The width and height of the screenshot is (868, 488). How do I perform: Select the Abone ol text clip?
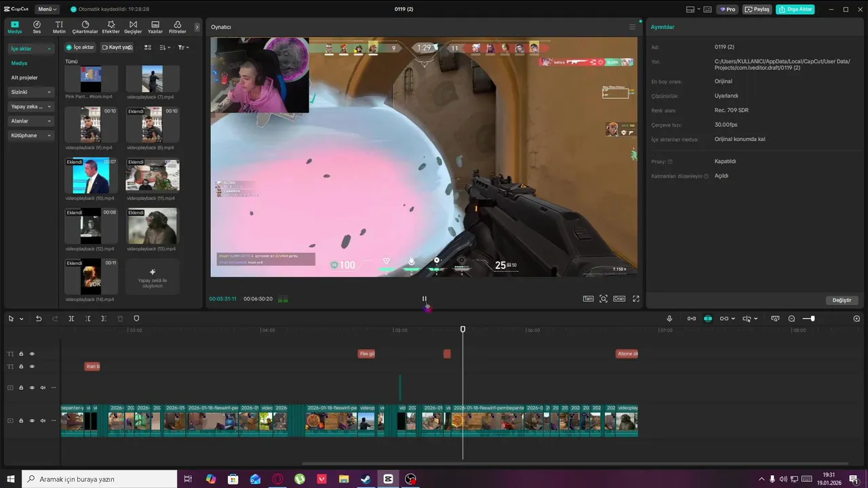pyautogui.click(x=627, y=354)
